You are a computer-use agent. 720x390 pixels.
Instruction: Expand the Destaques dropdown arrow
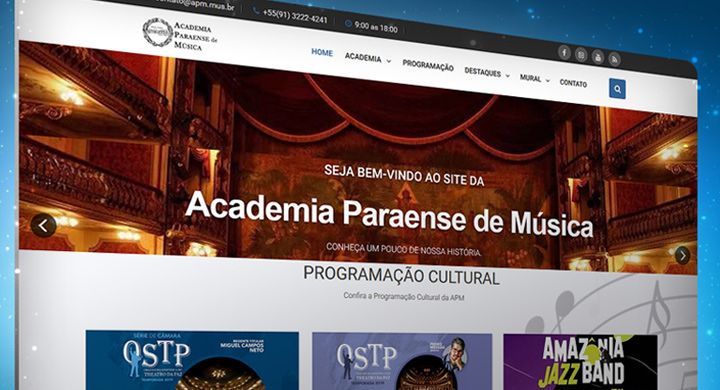tap(507, 76)
